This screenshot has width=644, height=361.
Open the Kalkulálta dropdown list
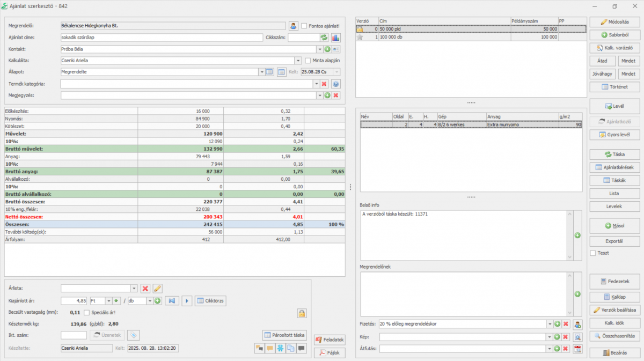[298, 61]
